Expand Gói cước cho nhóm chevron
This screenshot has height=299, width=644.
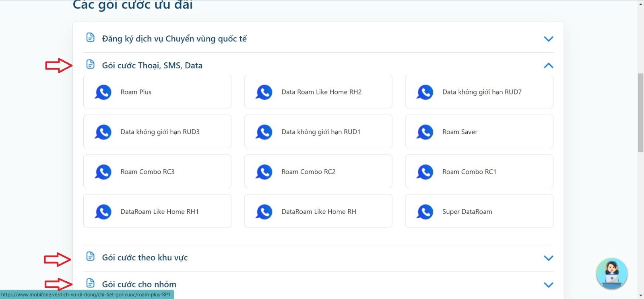pyautogui.click(x=549, y=285)
